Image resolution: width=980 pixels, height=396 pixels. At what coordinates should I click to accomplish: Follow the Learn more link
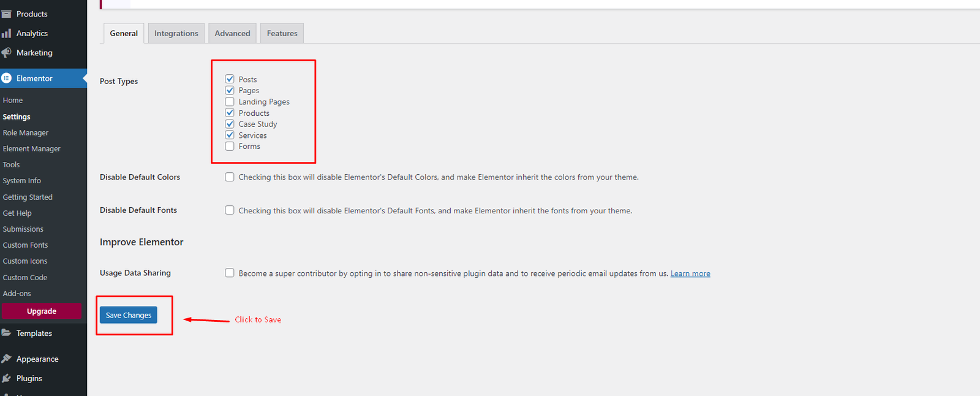pyautogui.click(x=690, y=273)
